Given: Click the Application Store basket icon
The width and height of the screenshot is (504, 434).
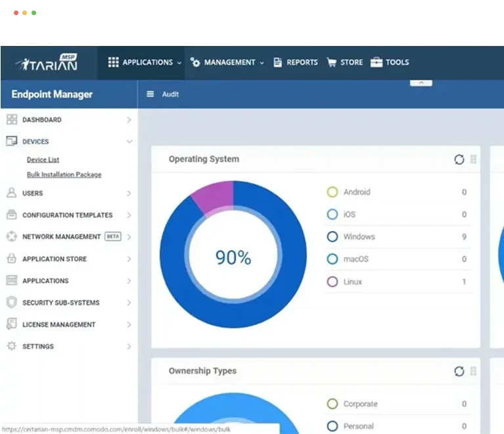Looking at the screenshot, I should [11, 259].
